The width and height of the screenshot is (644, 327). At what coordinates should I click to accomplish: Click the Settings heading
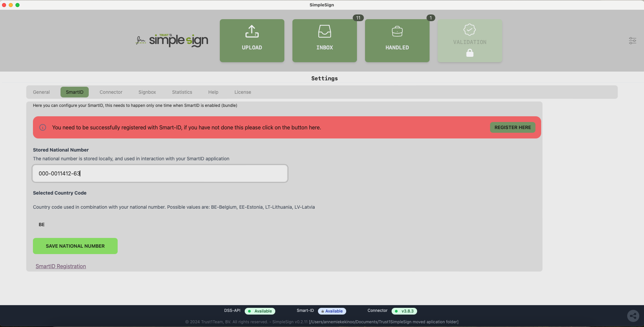pyautogui.click(x=324, y=78)
